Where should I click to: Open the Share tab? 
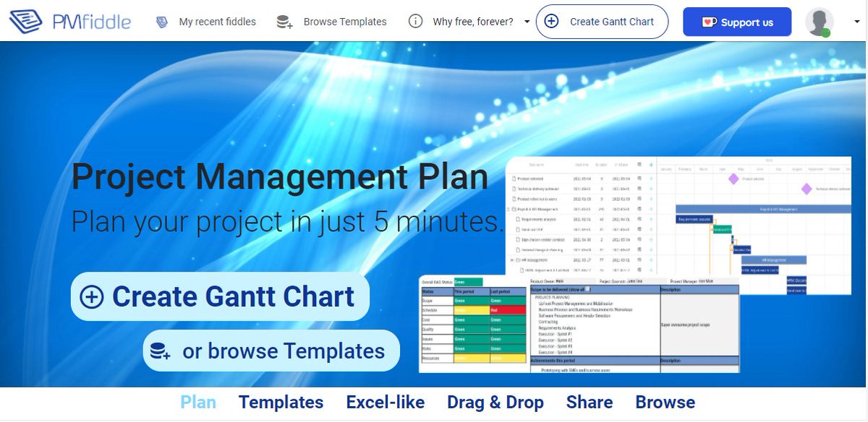point(590,402)
